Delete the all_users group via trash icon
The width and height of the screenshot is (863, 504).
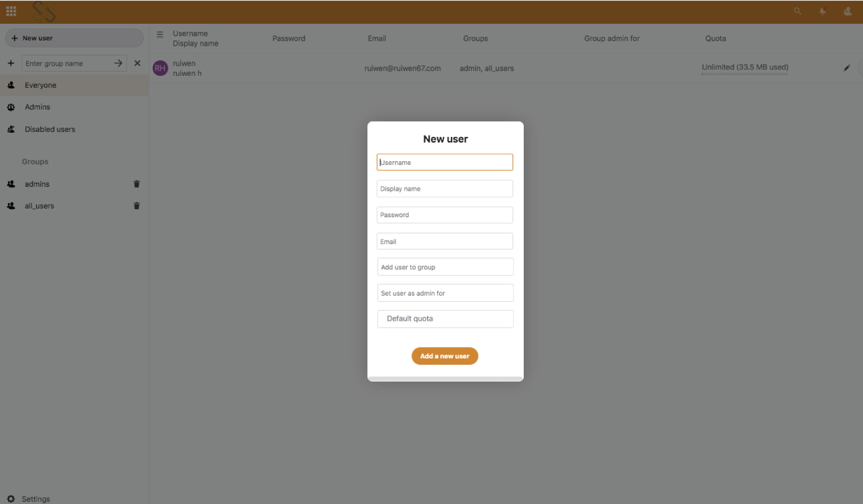pyautogui.click(x=136, y=205)
